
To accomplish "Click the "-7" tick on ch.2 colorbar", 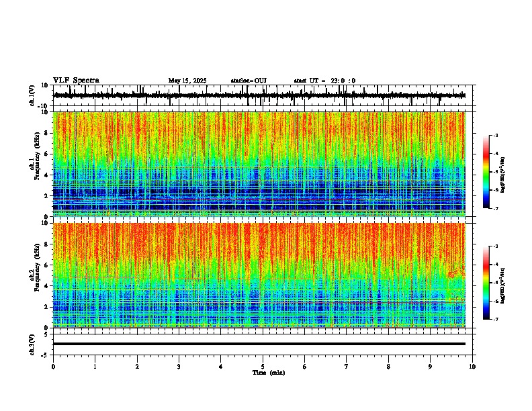I will click(x=496, y=319).
